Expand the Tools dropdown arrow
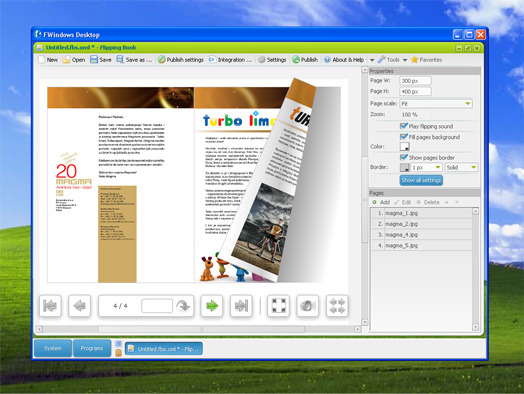 [x=405, y=60]
